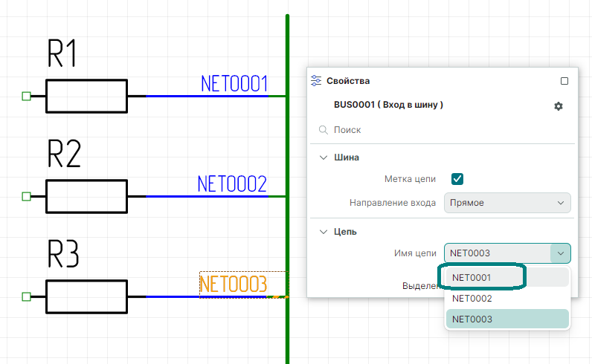The height and width of the screenshot is (364, 592).
Task: Click the maximize square icon in Свойства panel
Action: pos(564,81)
